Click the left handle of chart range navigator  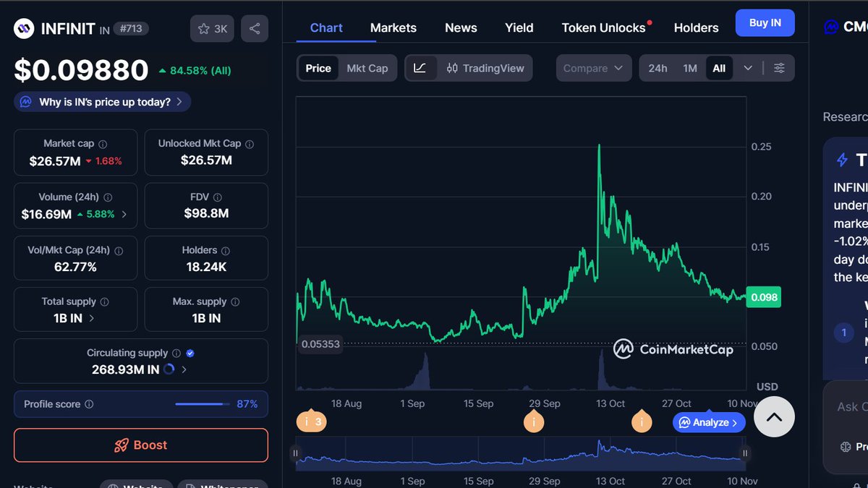[x=295, y=453]
